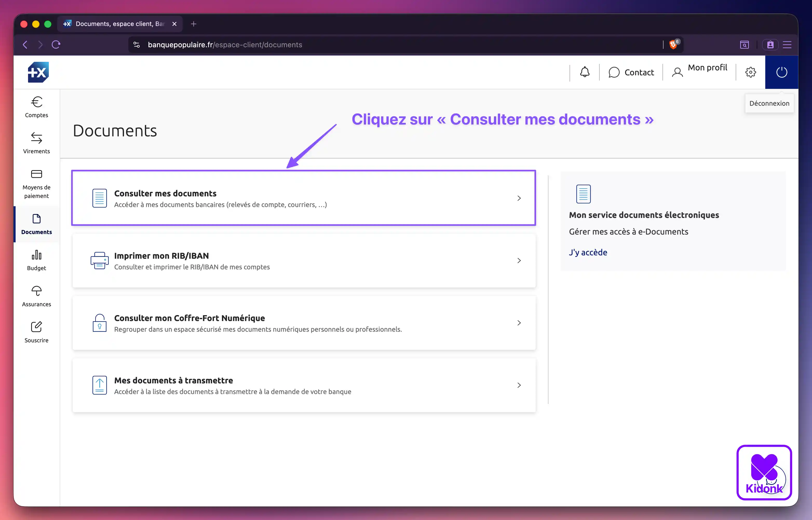Go to Virements in the sidebar
Screen dimensions: 812x520
(x=36, y=143)
